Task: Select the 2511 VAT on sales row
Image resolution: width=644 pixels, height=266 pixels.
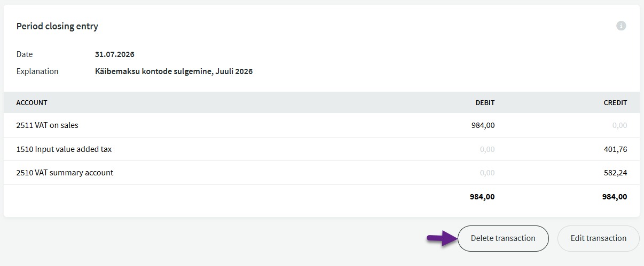Action: click(321, 125)
